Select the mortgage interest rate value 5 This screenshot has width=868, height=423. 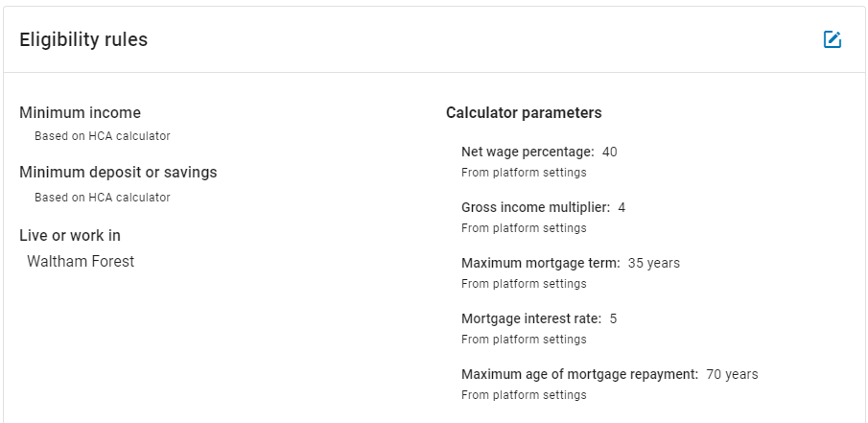(x=614, y=318)
